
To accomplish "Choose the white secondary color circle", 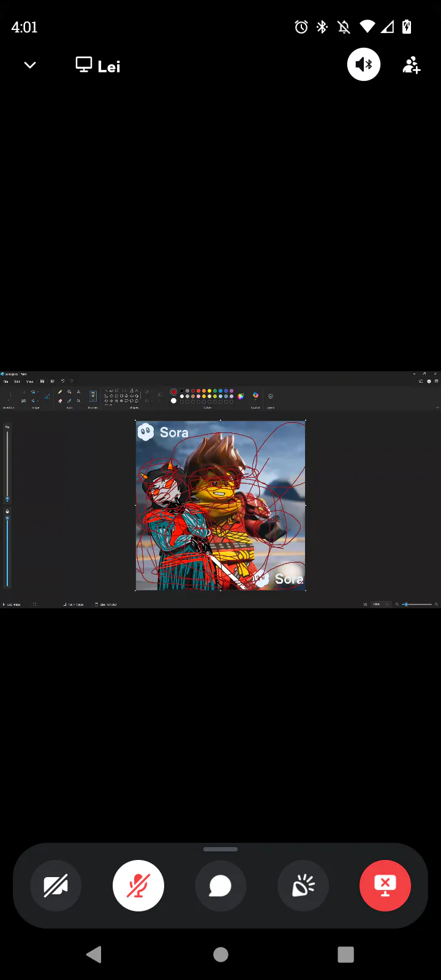I will click(173, 401).
